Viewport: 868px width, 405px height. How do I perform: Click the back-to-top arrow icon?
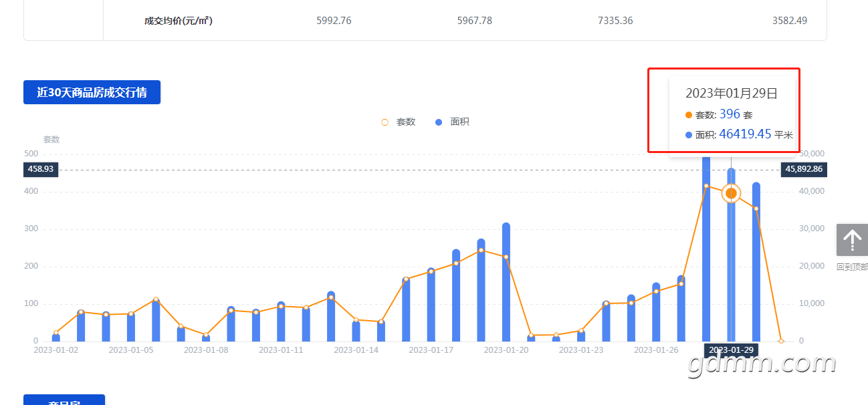[x=852, y=240]
